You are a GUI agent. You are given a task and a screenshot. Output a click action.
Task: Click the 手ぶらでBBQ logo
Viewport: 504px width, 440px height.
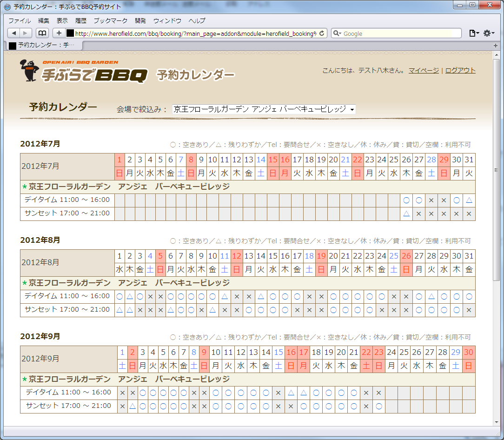pos(84,71)
